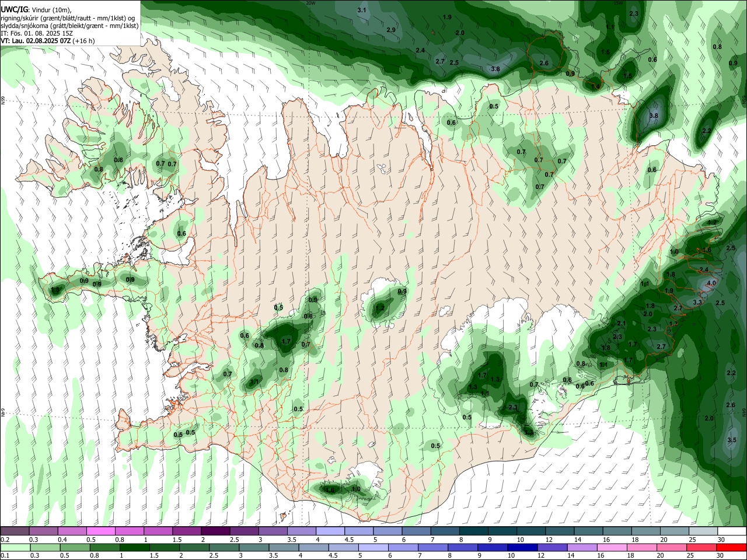Select the dusky mauve 0.2 legend swatch

15,531
